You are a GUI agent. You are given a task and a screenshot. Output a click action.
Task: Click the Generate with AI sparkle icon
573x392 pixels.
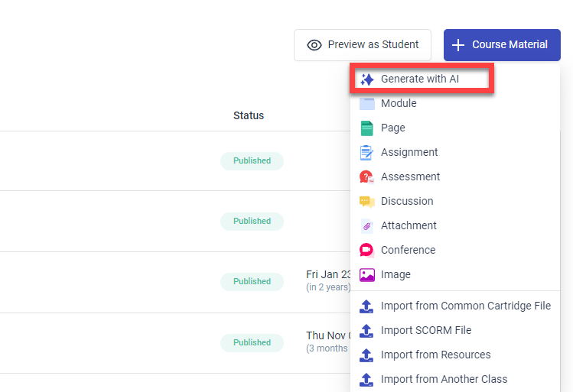(x=367, y=79)
